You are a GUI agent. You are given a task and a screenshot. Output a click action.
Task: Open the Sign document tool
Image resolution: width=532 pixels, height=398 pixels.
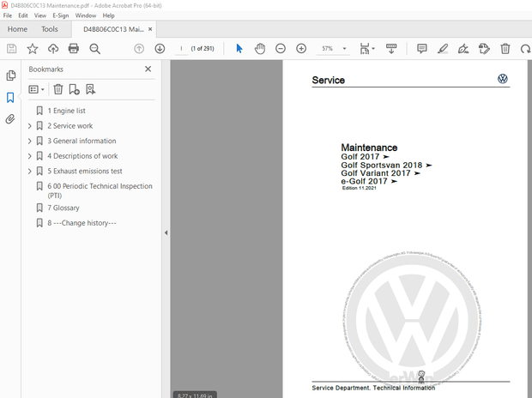tap(463, 49)
